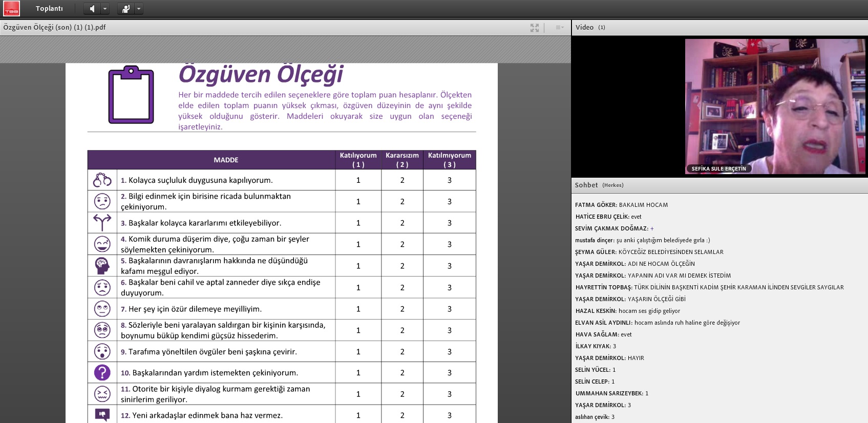The width and height of the screenshot is (868, 423).
Task: Click the winking face icon beside item 4
Action: (x=102, y=244)
